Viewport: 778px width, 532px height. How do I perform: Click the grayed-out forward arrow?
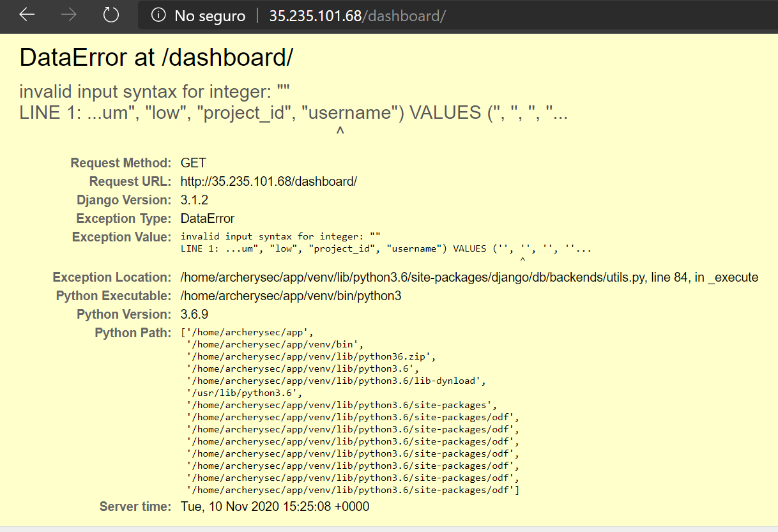(x=68, y=15)
